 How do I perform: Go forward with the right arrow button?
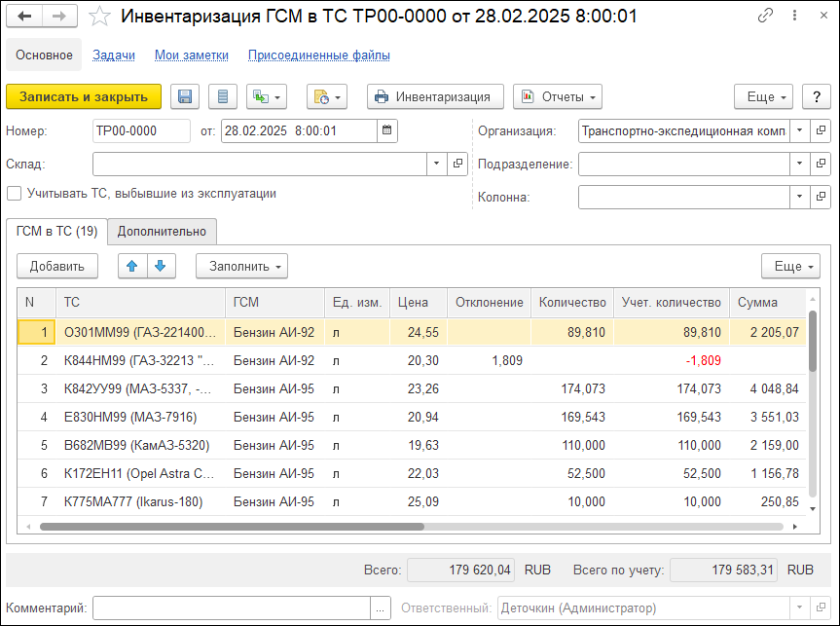pos(59,17)
